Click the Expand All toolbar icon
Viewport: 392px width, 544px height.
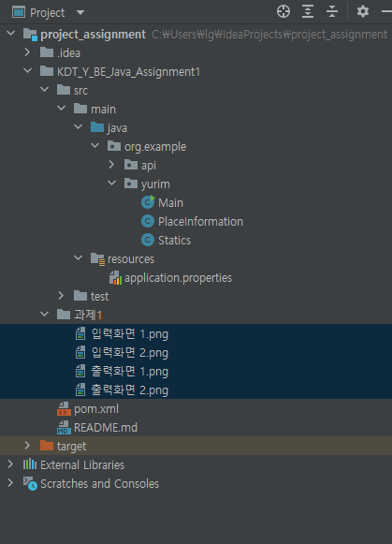[x=308, y=11]
